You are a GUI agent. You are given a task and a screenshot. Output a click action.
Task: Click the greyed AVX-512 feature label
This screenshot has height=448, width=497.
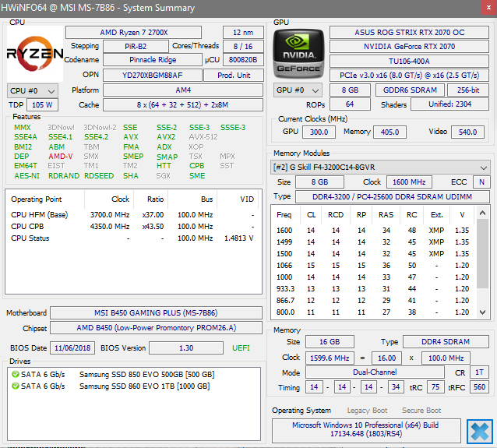pos(203,137)
